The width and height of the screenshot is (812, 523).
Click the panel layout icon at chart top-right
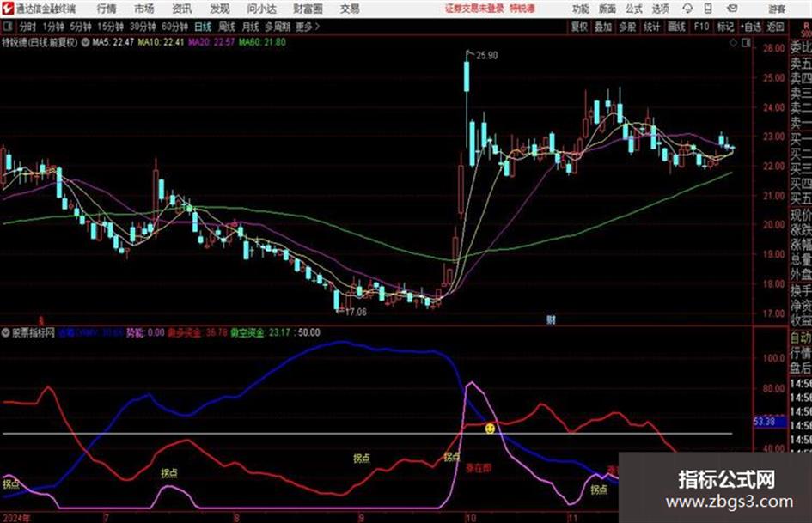coord(746,43)
